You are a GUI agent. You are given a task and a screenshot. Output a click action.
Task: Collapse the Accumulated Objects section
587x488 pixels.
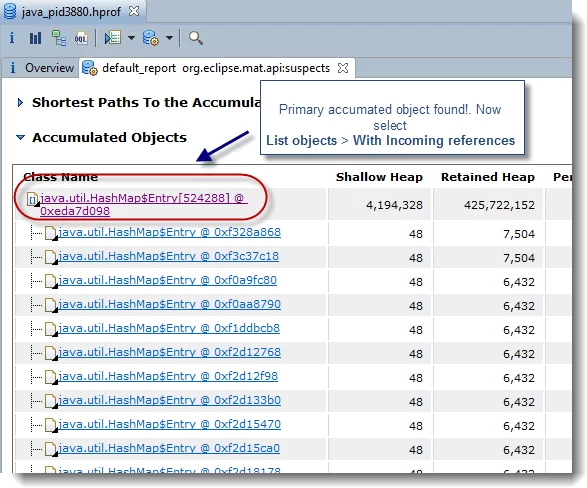point(21,137)
